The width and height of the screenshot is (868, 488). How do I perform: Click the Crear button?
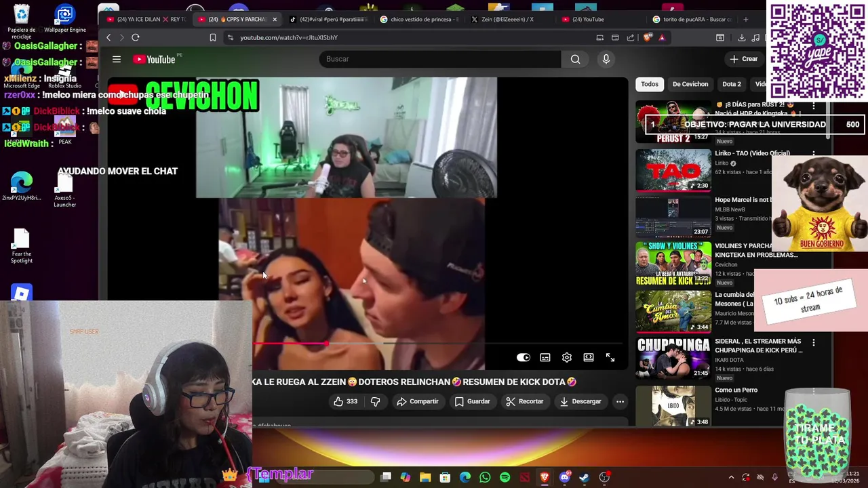point(743,59)
